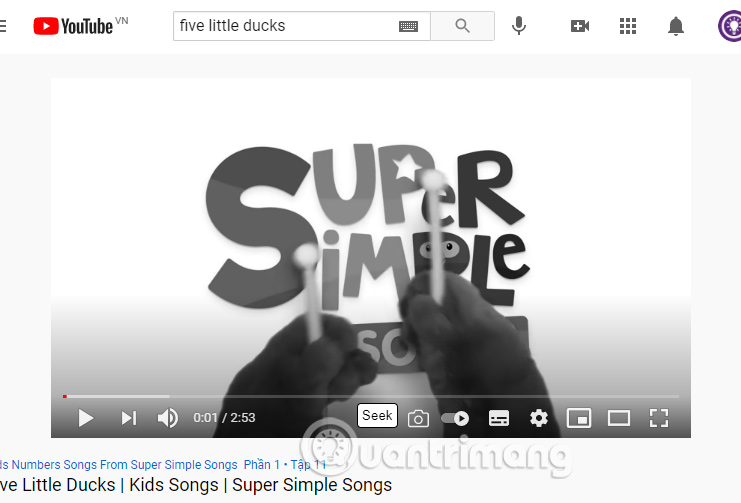This screenshot has height=503, width=741.
Task: Toggle the autoplay switch
Action: [455, 418]
